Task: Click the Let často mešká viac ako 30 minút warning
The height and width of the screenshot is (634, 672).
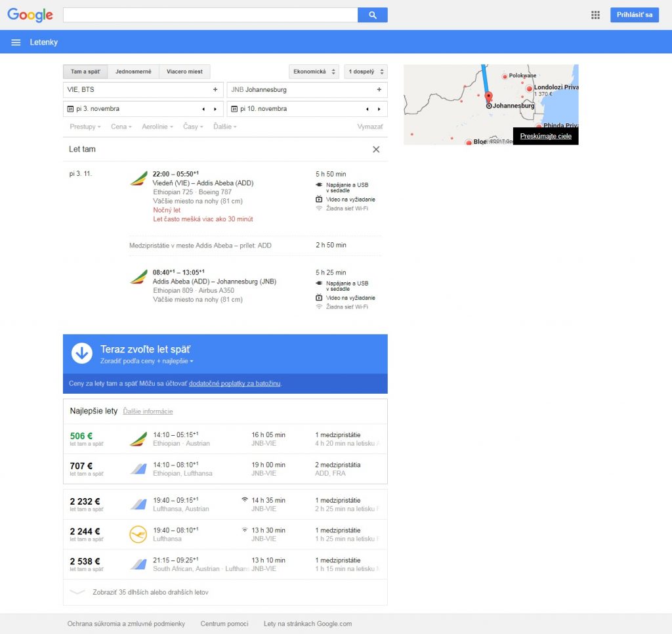Action: click(203, 219)
